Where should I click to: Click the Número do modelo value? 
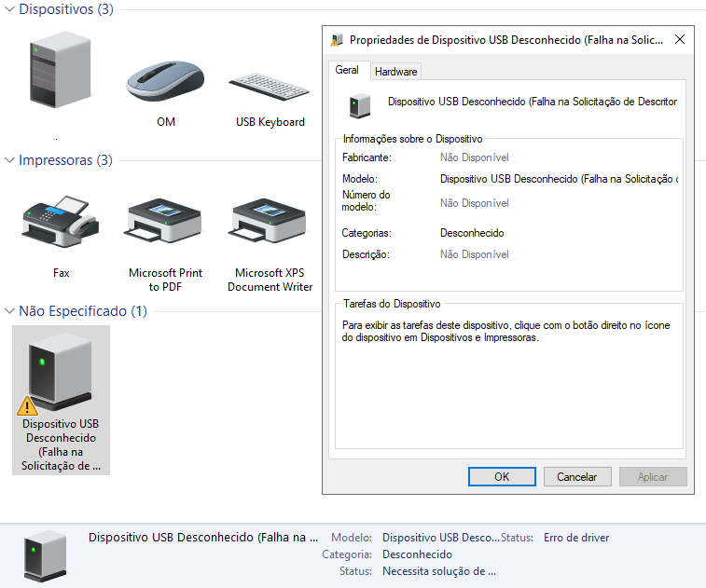[474, 203]
